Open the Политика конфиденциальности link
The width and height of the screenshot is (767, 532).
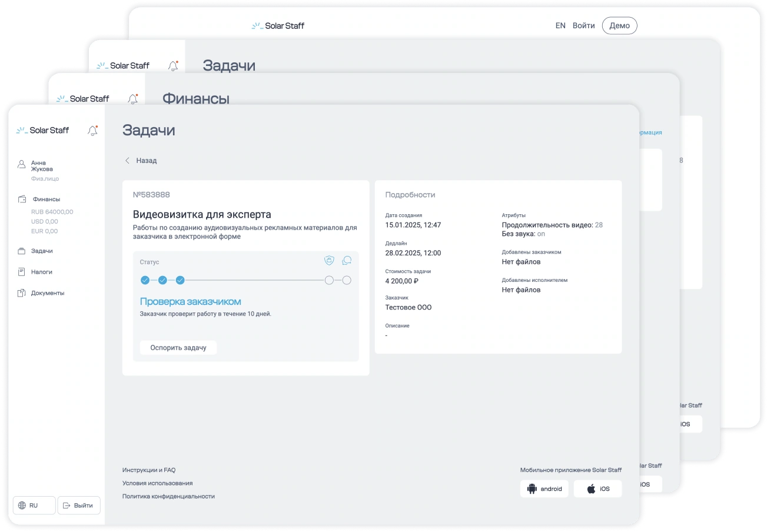click(x=168, y=496)
